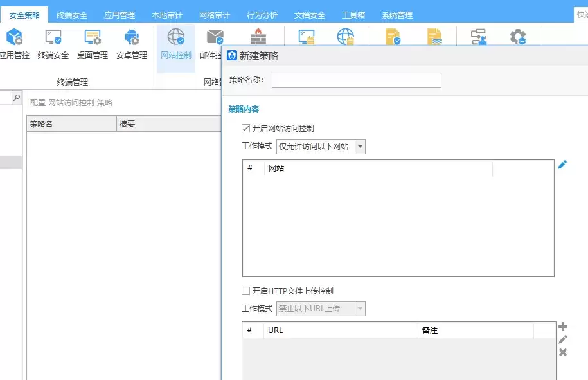Open the 邮件控制 envelope tool

click(x=211, y=44)
